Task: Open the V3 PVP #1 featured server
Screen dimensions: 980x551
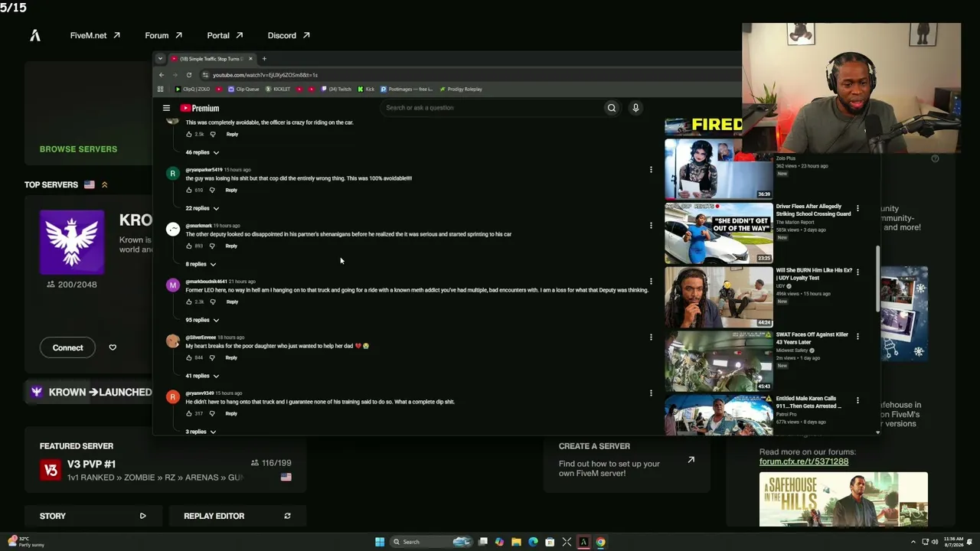Action: click(165, 469)
